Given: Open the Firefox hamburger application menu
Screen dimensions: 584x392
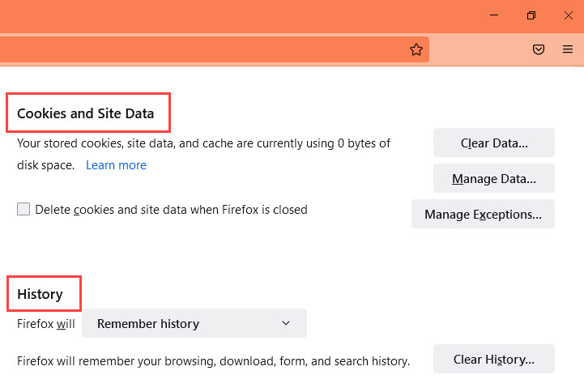Looking at the screenshot, I should tap(568, 49).
